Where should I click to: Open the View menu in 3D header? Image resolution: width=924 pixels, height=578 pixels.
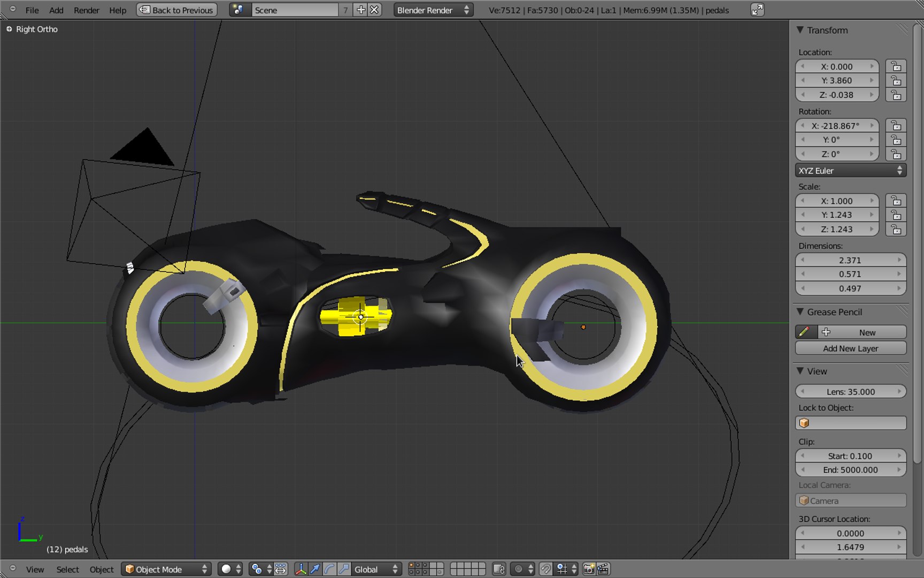[35, 569]
